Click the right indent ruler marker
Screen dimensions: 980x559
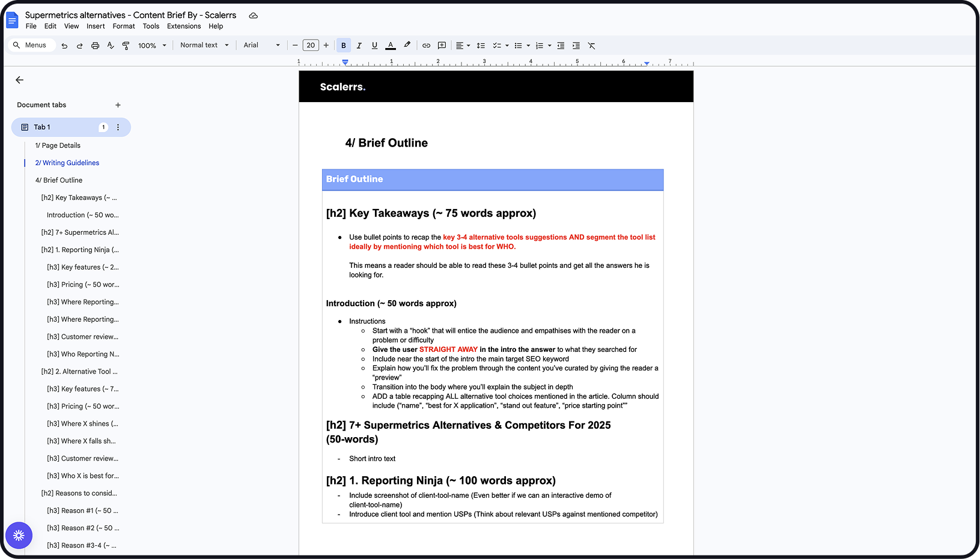(x=647, y=63)
